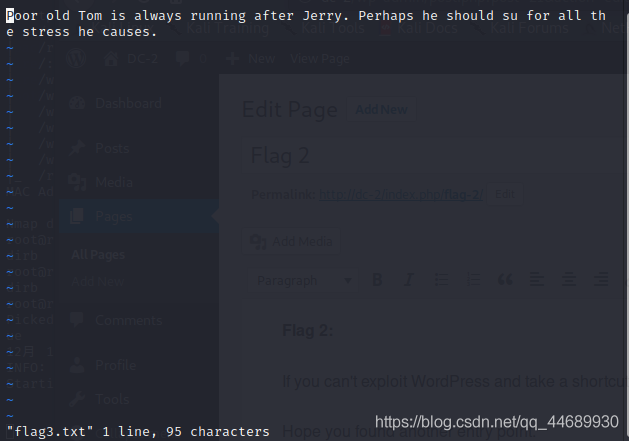629x441 pixels.
Task: Click the Profile person icon in sidebar
Action: (x=77, y=365)
